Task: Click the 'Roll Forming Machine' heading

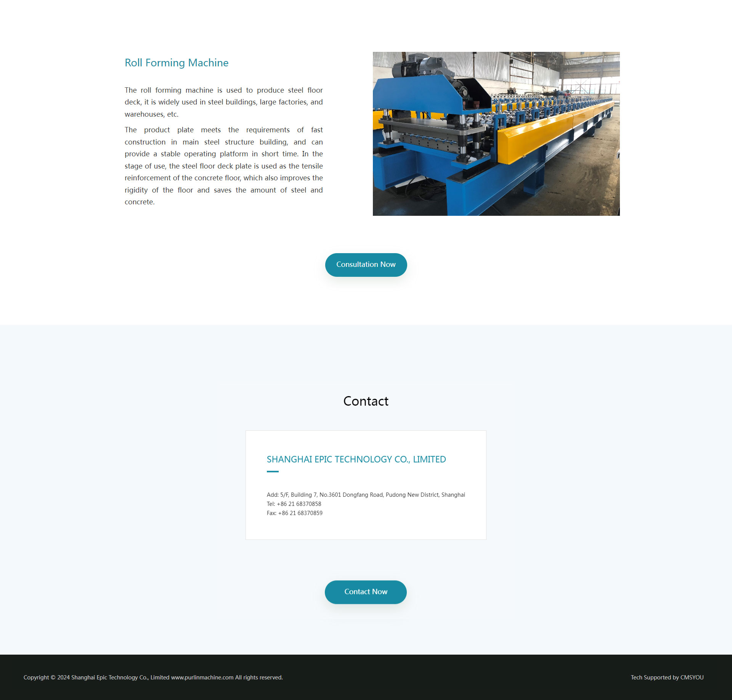Action: [177, 63]
